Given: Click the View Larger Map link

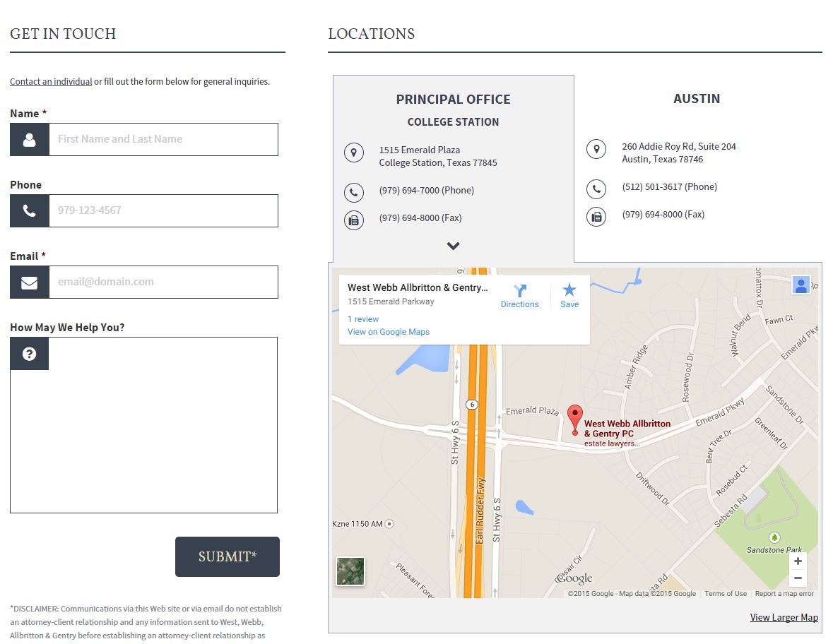Looking at the screenshot, I should [x=784, y=617].
